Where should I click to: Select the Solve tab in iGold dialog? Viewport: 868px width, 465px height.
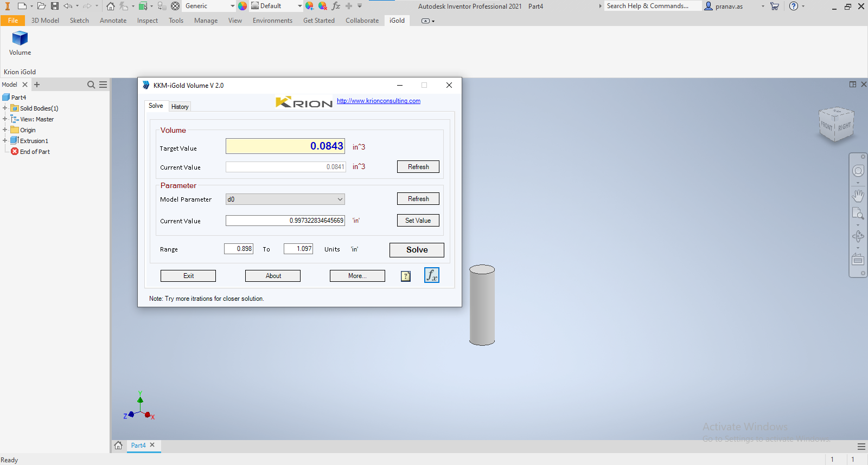coord(156,106)
